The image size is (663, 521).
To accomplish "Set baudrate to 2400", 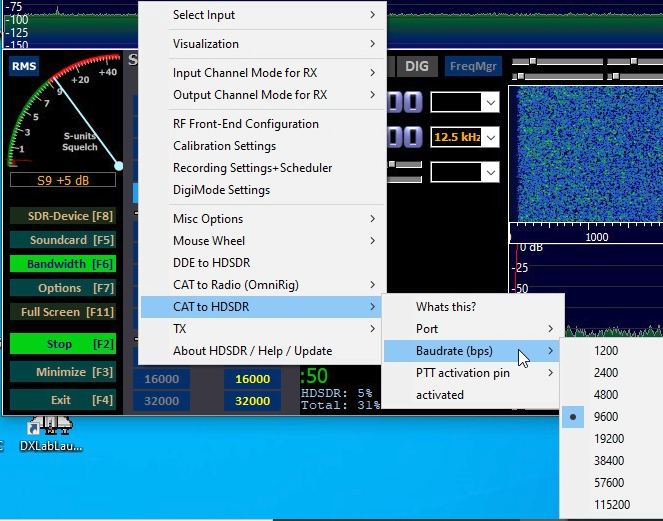I will (x=612, y=373).
